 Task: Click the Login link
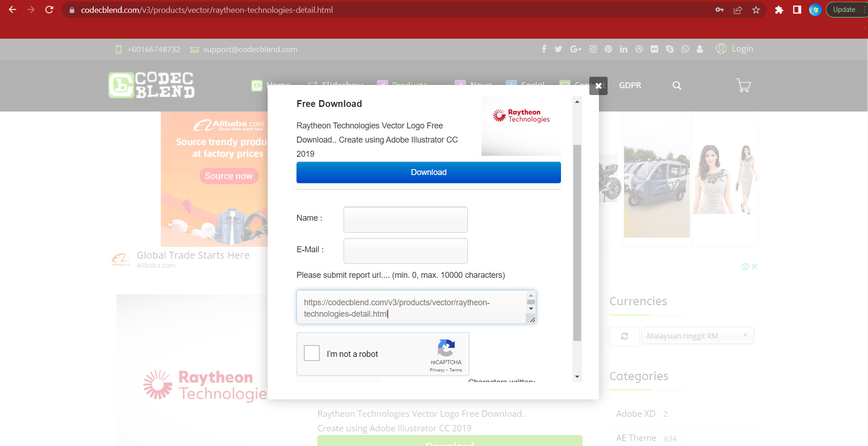click(742, 49)
